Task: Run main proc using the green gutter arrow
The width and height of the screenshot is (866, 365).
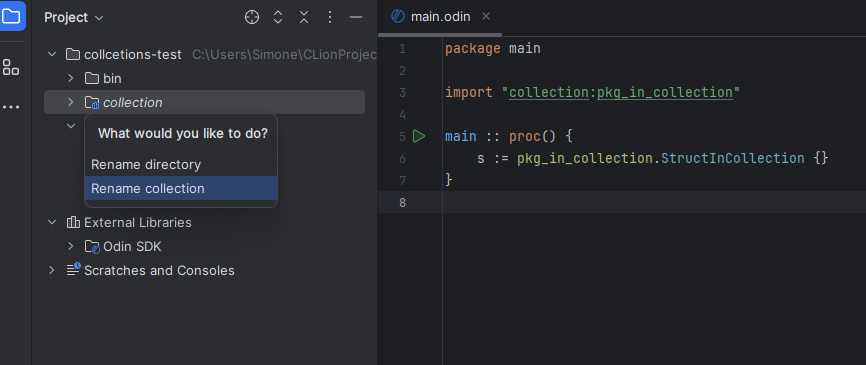Action: tap(419, 136)
